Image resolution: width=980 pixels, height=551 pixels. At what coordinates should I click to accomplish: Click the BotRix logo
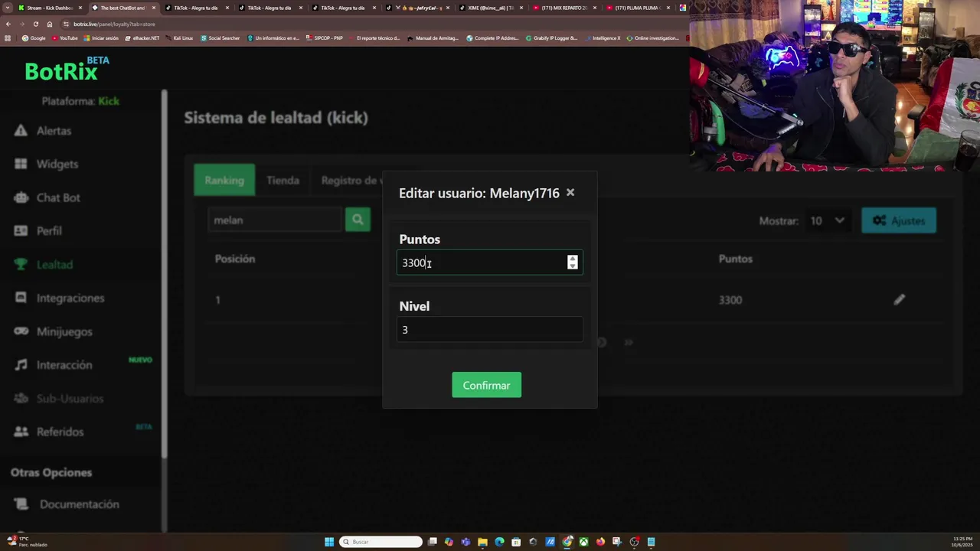point(67,70)
